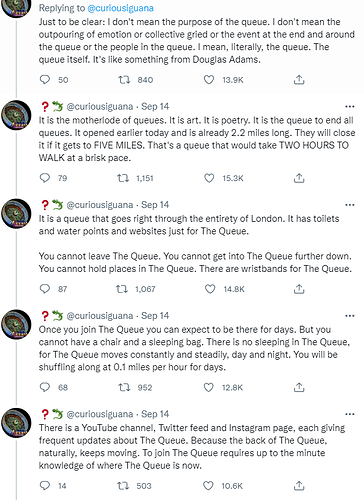Image resolution: width=364 pixels, height=500 pixels.
Task: Retweet the YouTube channel queue tweet
Action: pos(123,486)
